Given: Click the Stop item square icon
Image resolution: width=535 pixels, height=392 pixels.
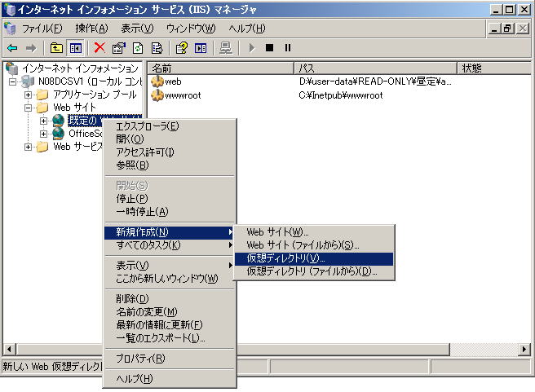Looking at the screenshot, I should pos(270,48).
